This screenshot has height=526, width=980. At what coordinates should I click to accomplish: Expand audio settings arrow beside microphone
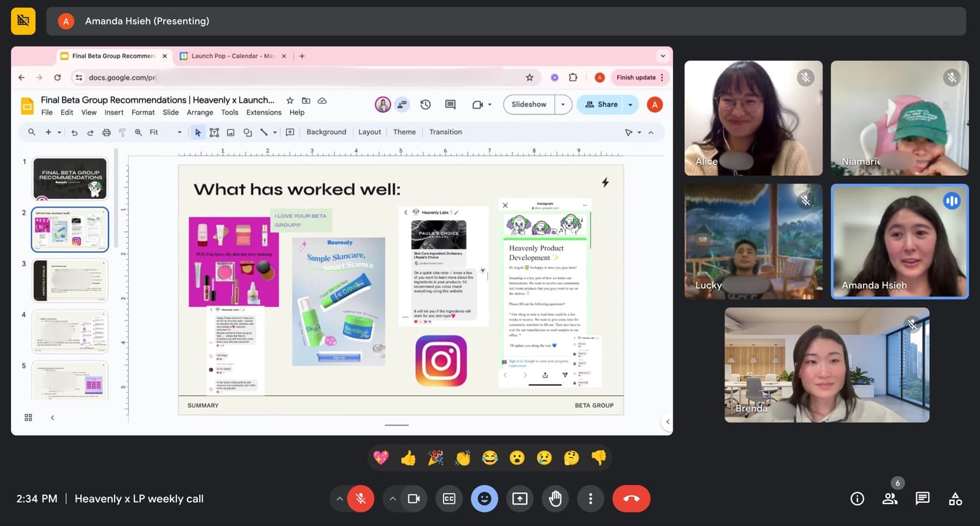click(x=339, y=498)
